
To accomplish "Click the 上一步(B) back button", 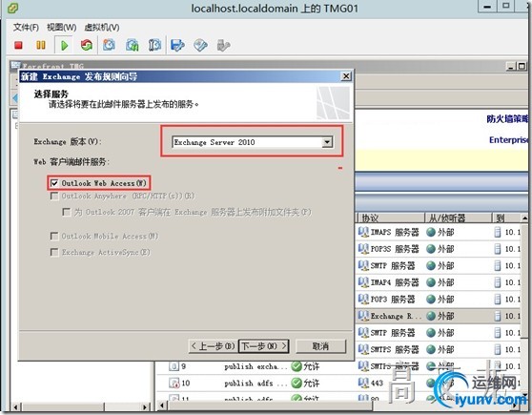I will (213, 346).
